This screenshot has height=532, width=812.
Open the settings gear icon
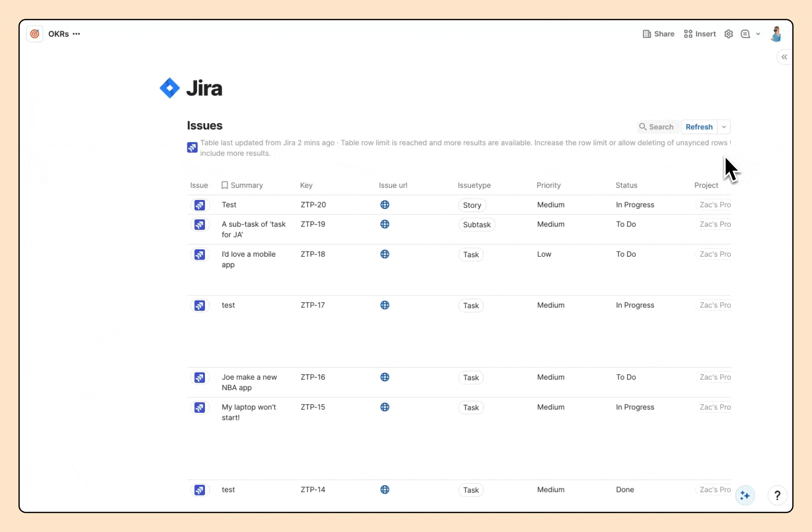(x=729, y=34)
